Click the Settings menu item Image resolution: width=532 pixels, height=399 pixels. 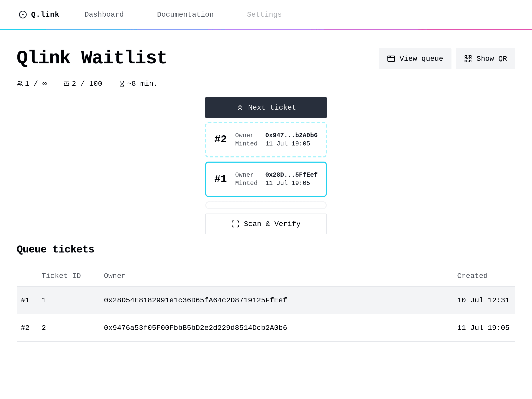[x=264, y=15]
